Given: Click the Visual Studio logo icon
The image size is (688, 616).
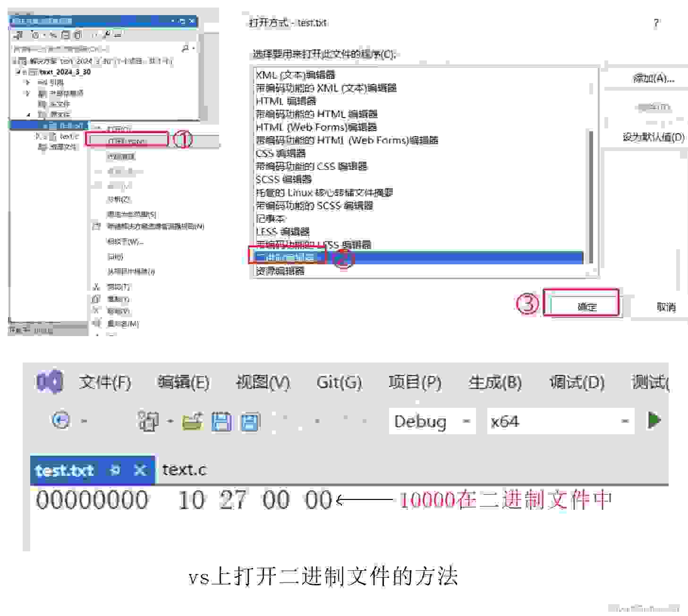Looking at the screenshot, I should click(x=50, y=382).
